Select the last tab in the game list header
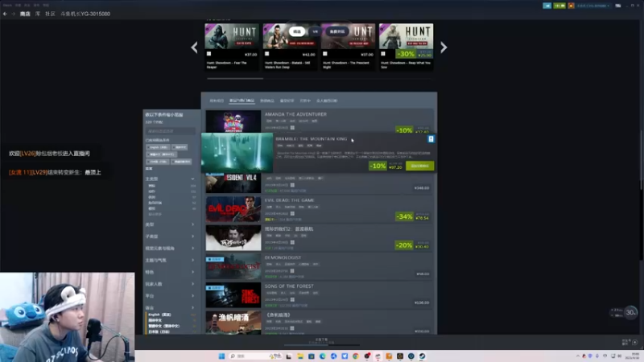Image resolution: width=644 pixels, height=362 pixels. [x=327, y=101]
